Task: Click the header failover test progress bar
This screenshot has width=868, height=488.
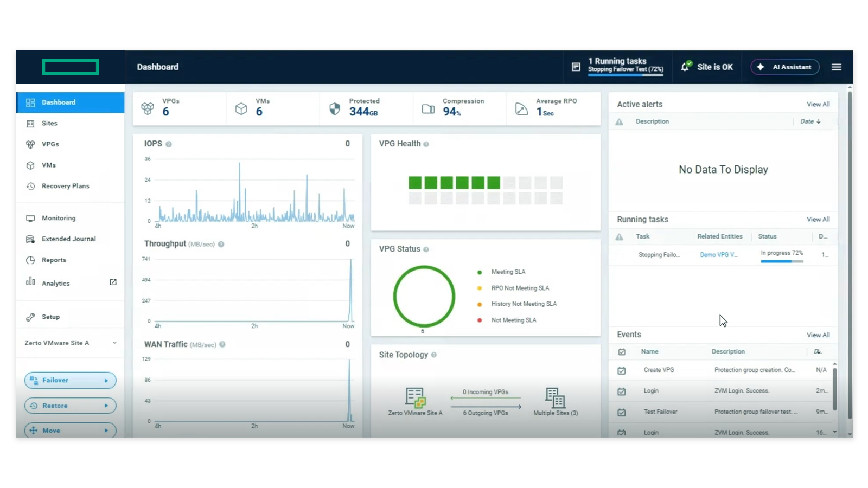Action: pyautogui.click(x=626, y=75)
